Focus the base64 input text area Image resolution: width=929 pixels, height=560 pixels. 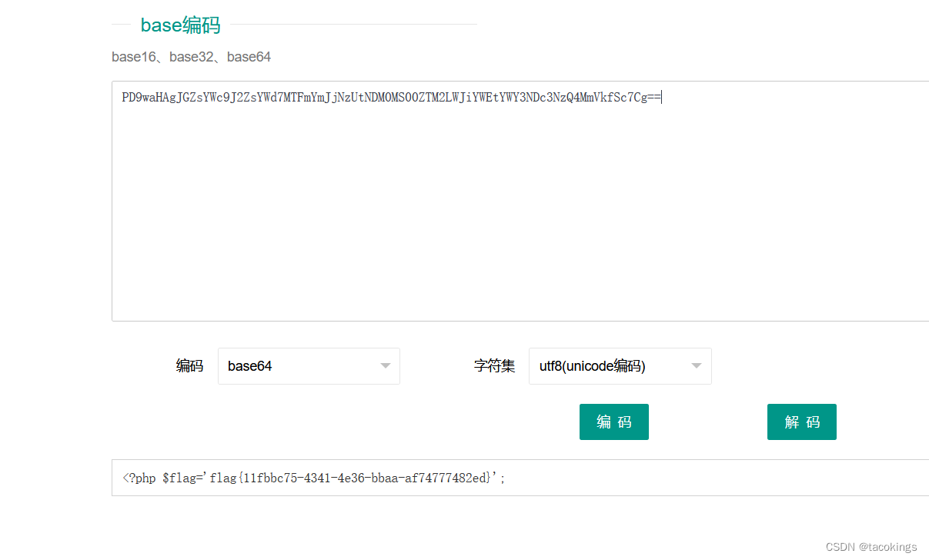(520, 201)
